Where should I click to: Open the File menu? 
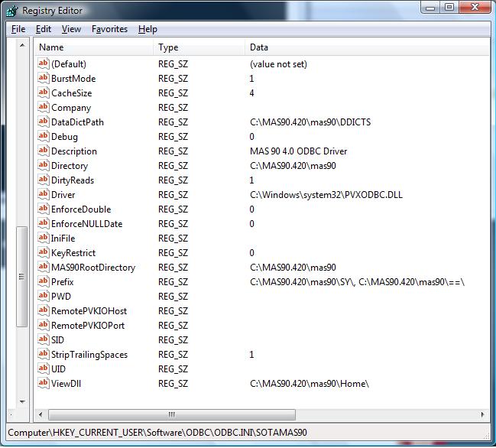[18, 29]
